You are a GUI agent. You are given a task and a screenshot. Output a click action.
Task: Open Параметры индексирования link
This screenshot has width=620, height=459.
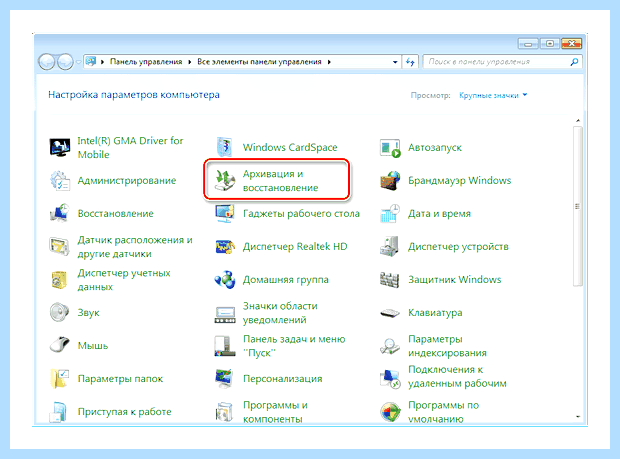[x=447, y=346]
